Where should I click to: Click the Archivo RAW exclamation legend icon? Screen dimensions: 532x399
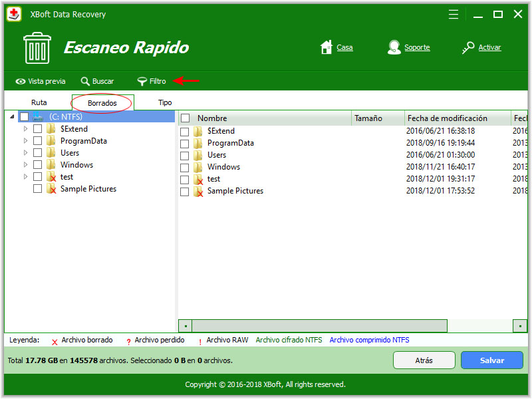point(200,342)
